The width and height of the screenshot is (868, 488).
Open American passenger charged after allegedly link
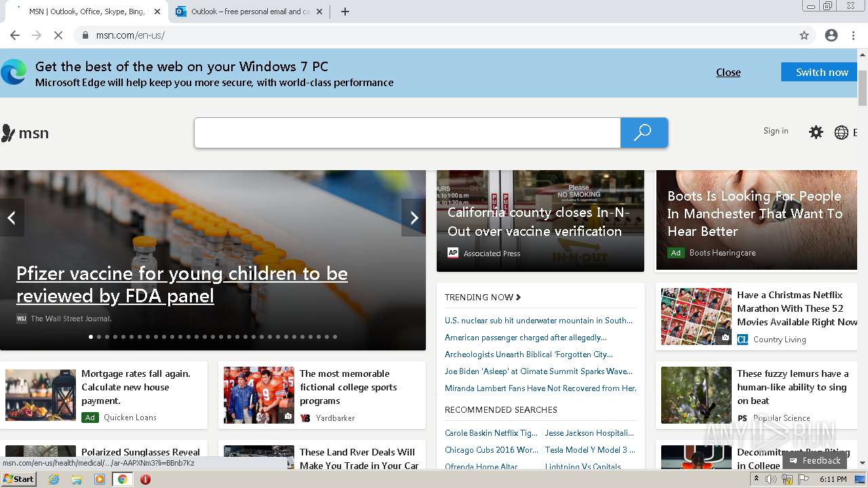(526, 338)
